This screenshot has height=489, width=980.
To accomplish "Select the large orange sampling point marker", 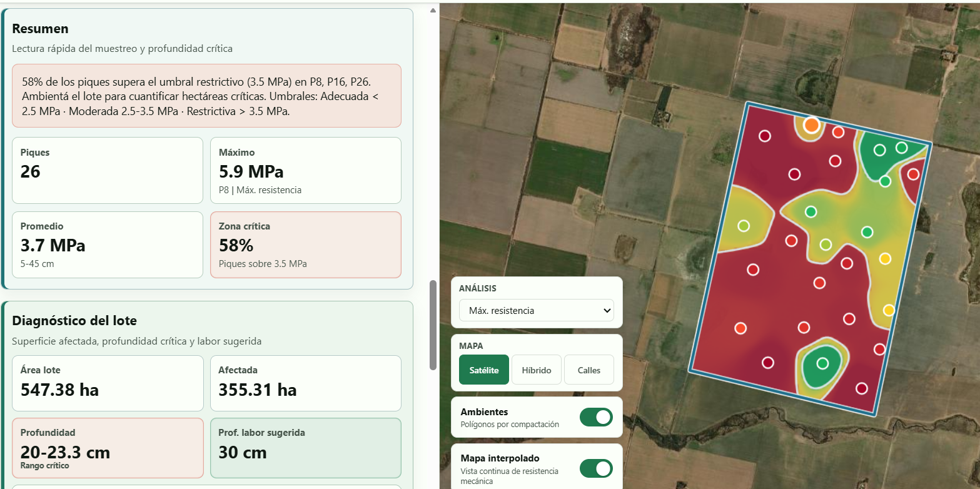I will [811, 125].
